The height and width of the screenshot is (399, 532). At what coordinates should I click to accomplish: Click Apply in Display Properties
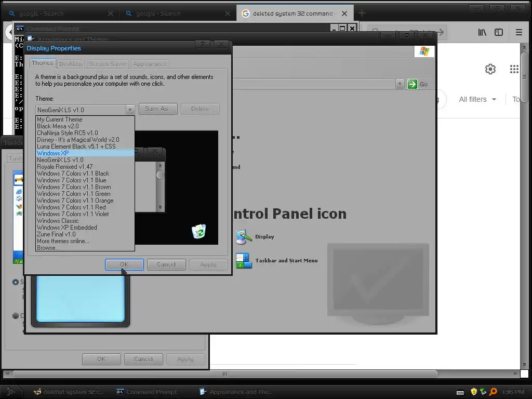coord(208,264)
